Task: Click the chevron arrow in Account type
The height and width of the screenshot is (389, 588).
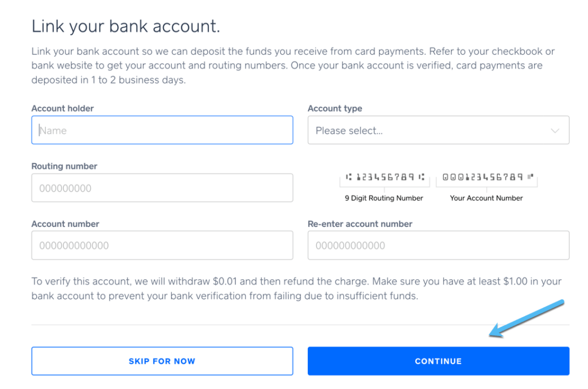Action: click(555, 130)
